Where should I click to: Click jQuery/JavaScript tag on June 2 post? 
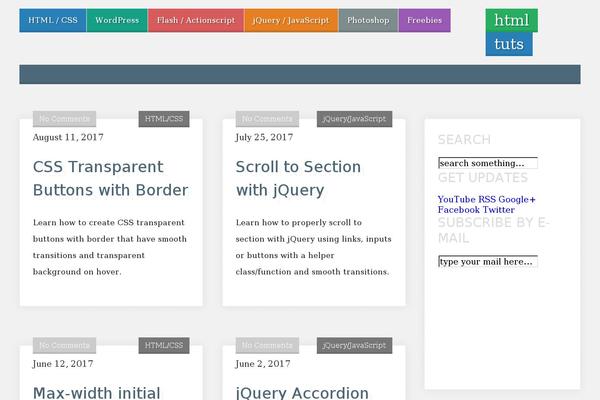pyautogui.click(x=354, y=346)
